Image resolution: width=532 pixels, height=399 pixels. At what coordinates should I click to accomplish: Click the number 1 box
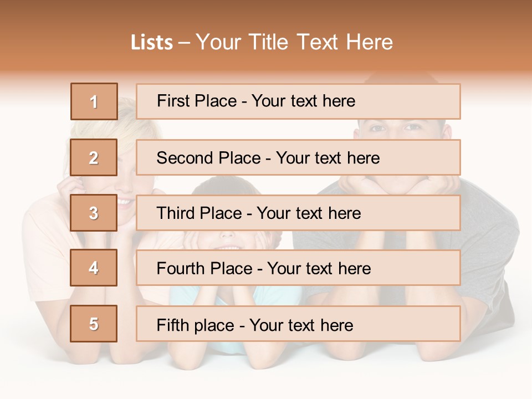pyautogui.click(x=94, y=101)
